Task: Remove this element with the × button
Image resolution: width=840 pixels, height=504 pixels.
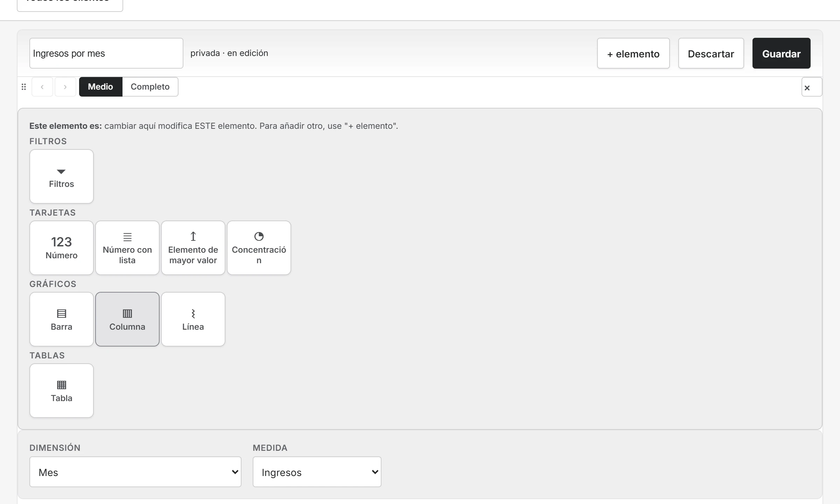Action: (x=812, y=87)
